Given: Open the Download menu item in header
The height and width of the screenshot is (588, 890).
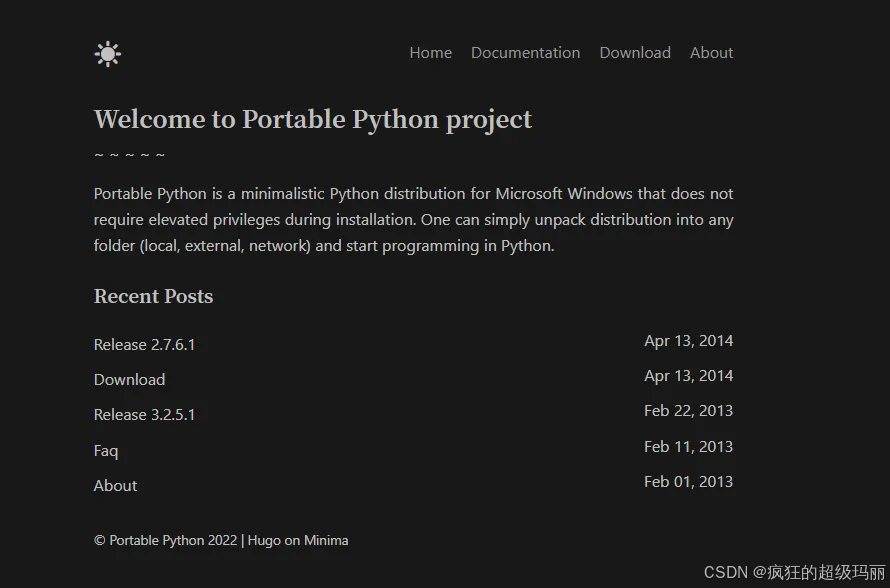Looking at the screenshot, I should [635, 53].
